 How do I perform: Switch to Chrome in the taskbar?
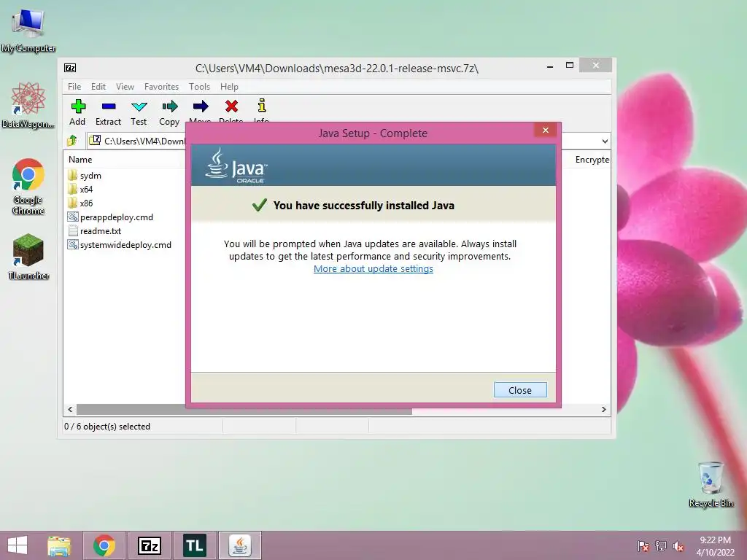click(x=104, y=545)
